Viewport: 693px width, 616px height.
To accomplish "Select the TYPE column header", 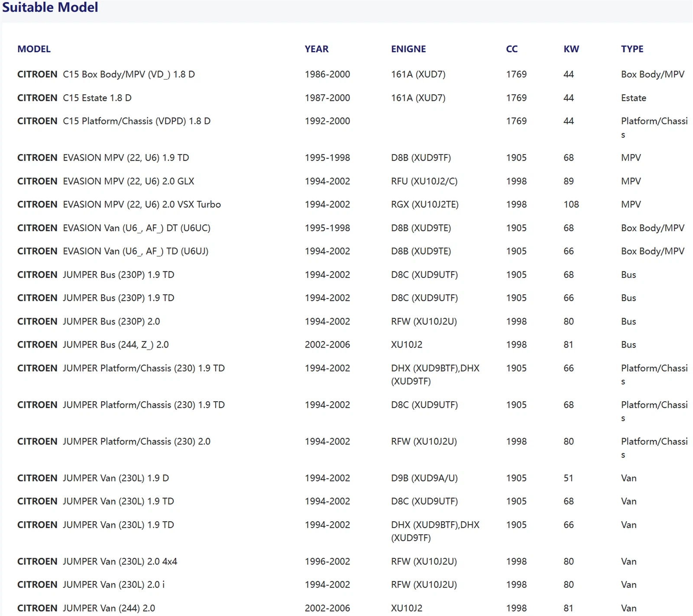I will pos(632,49).
